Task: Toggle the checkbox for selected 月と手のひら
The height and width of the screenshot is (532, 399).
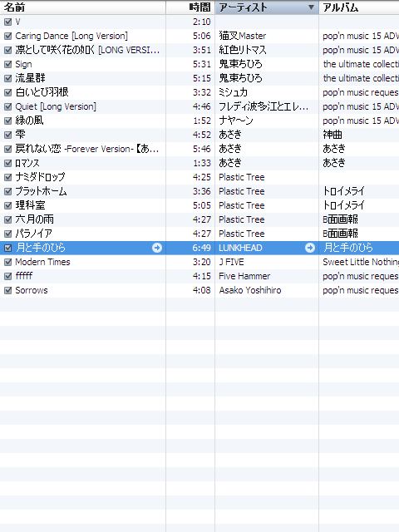Action: tap(7, 248)
